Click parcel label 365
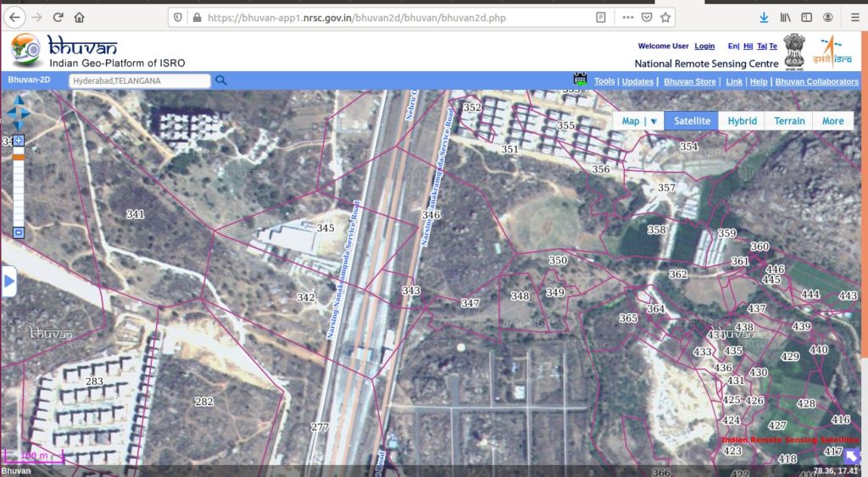 (628, 319)
